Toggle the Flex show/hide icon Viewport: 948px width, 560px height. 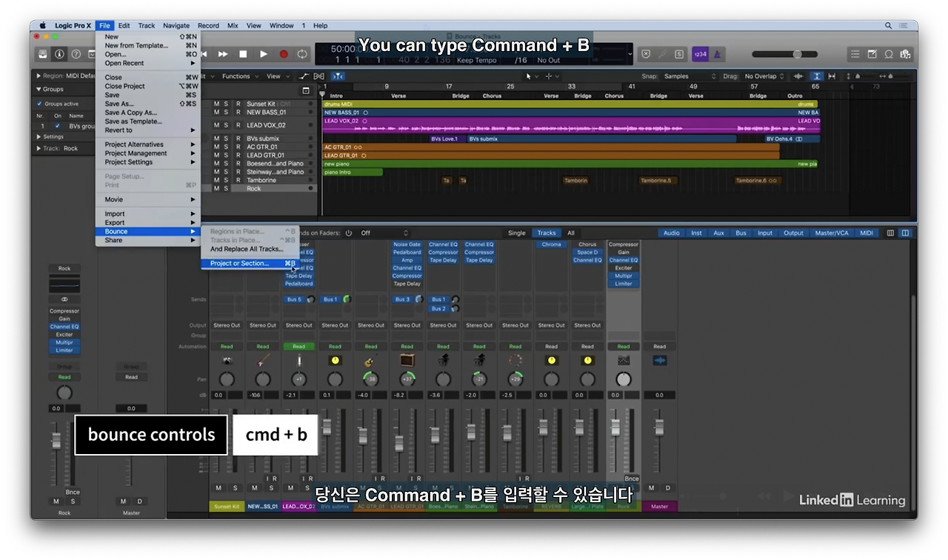(319, 76)
